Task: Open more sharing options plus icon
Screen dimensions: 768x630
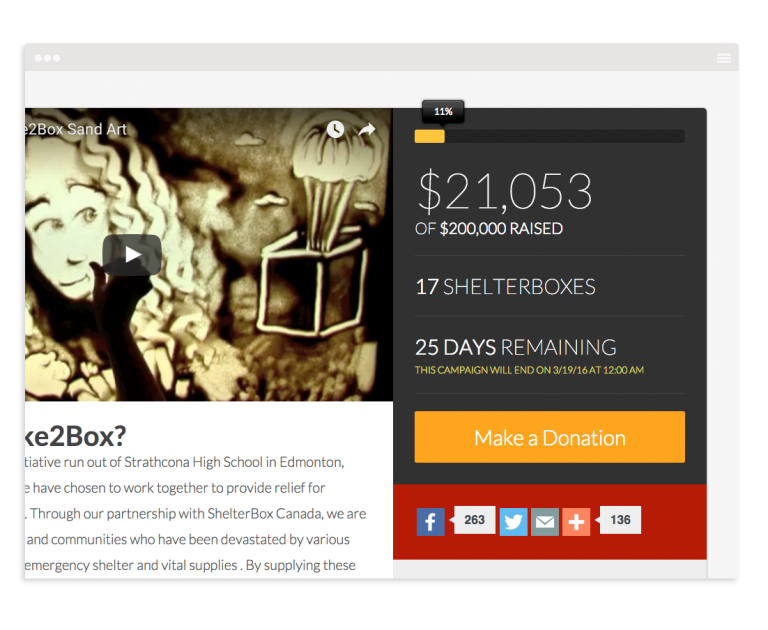Action: (576, 522)
